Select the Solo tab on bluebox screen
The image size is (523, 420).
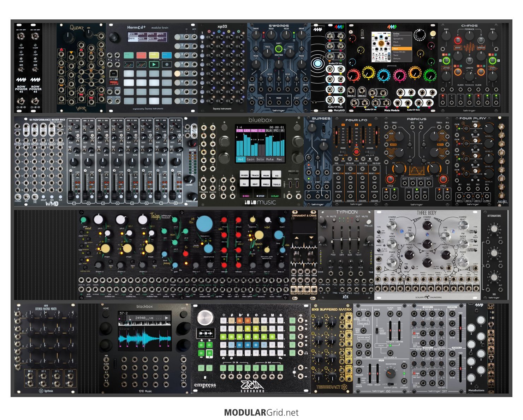tap(260, 159)
